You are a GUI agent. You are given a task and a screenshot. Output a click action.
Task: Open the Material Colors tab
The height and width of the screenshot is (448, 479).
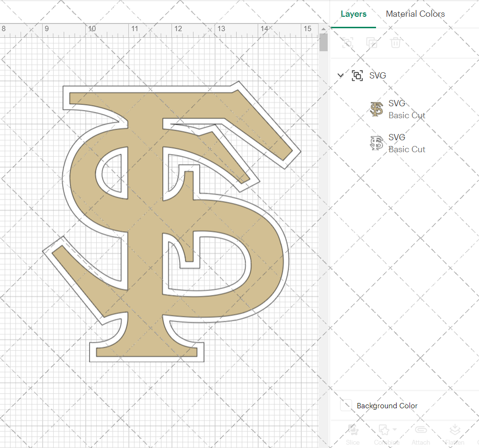[x=415, y=14]
